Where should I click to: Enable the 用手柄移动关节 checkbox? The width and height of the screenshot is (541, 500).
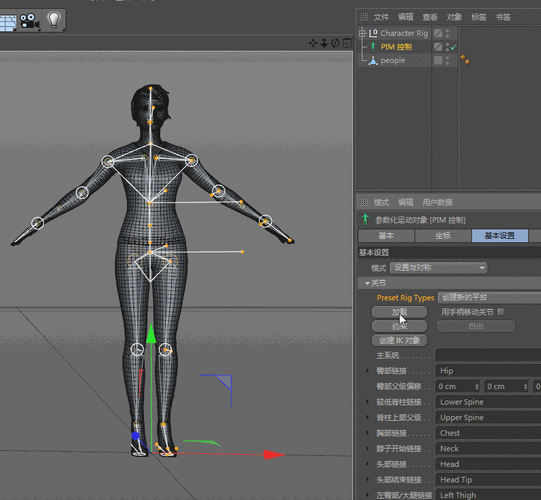[501, 312]
